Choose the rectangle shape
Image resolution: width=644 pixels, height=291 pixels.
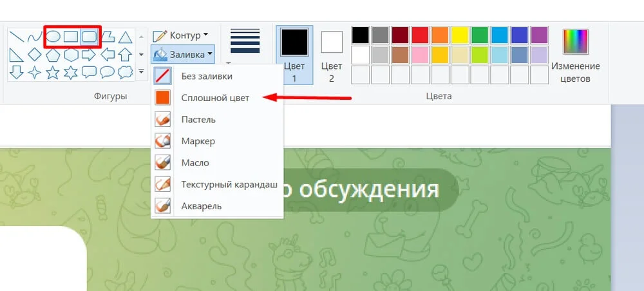[71, 37]
